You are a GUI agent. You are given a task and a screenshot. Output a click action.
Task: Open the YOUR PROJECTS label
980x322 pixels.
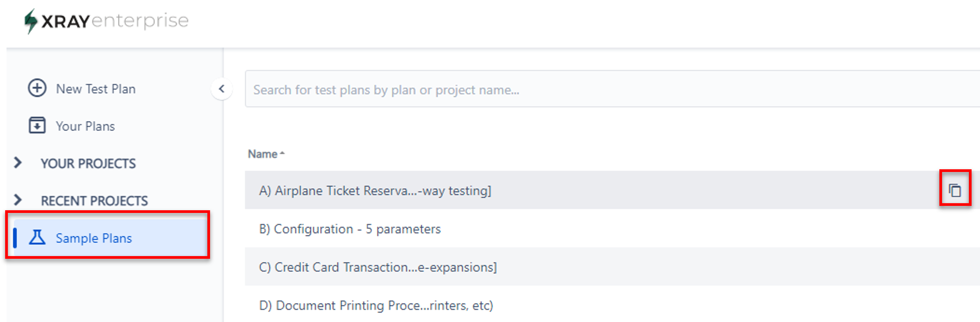pos(88,164)
